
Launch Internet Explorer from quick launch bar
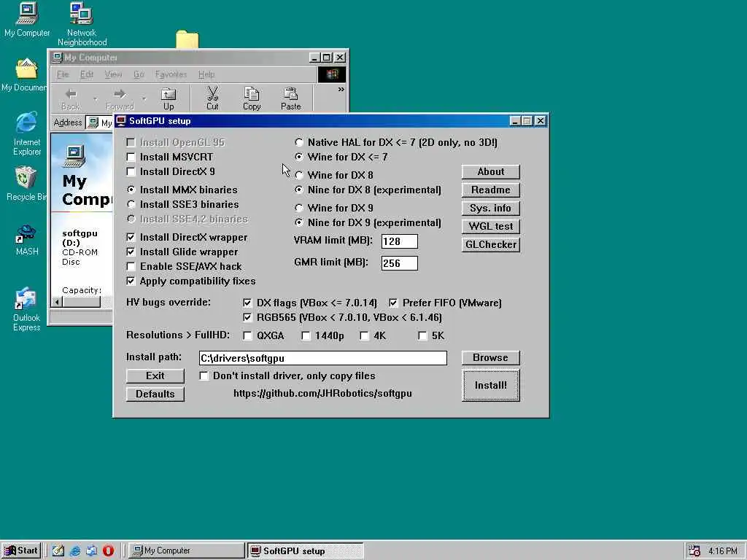pyautogui.click(x=75, y=551)
